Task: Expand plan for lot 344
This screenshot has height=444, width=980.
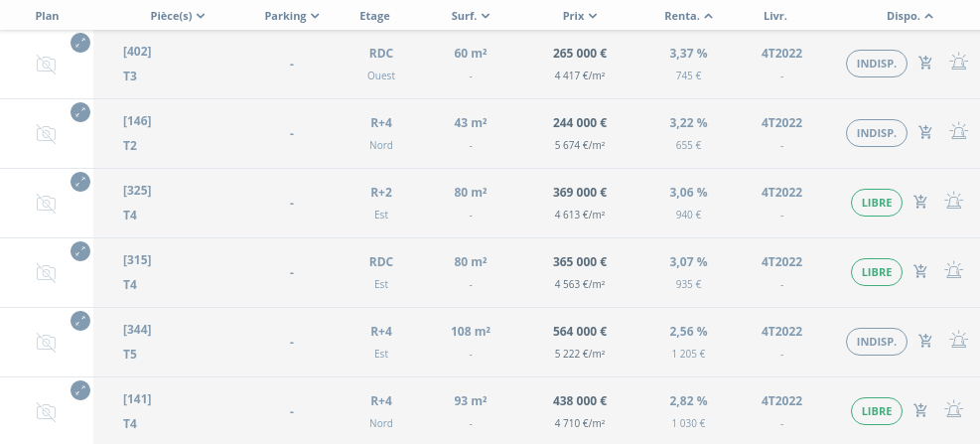Action: click(x=80, y=321)
